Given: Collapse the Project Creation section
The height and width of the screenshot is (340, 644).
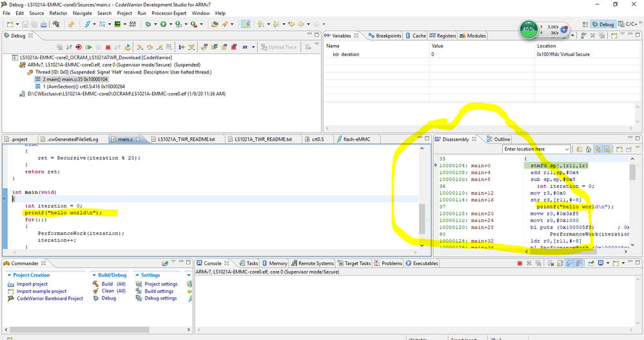Looking at the screenshot, I should (9, 275).
